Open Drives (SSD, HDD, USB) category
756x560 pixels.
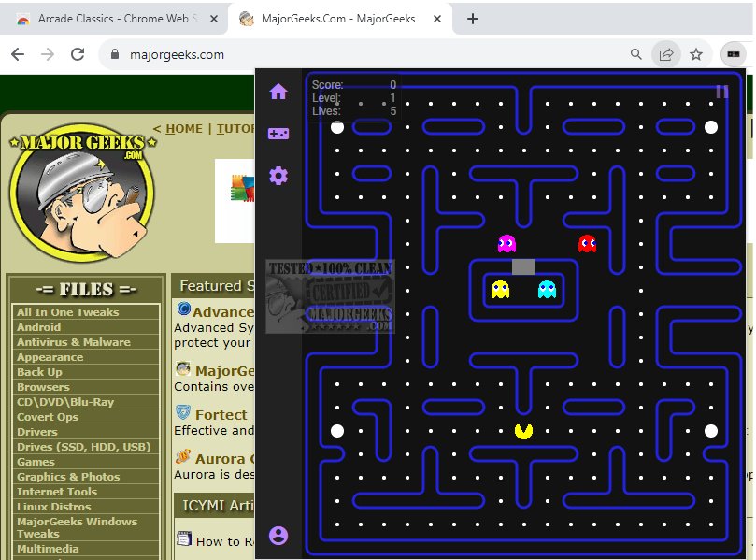(86, 446)
